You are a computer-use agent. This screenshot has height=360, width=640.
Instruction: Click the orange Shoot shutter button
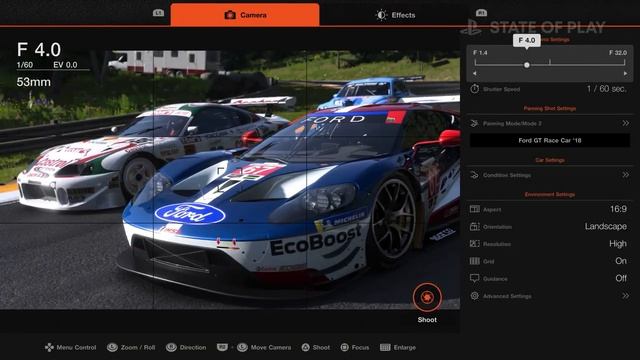(x=427, y=297)
